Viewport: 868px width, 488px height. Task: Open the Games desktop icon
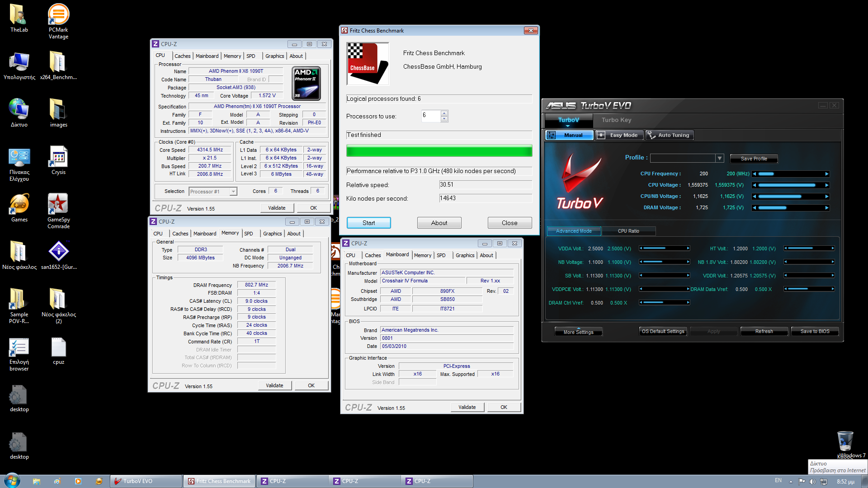tap(19, 208)
